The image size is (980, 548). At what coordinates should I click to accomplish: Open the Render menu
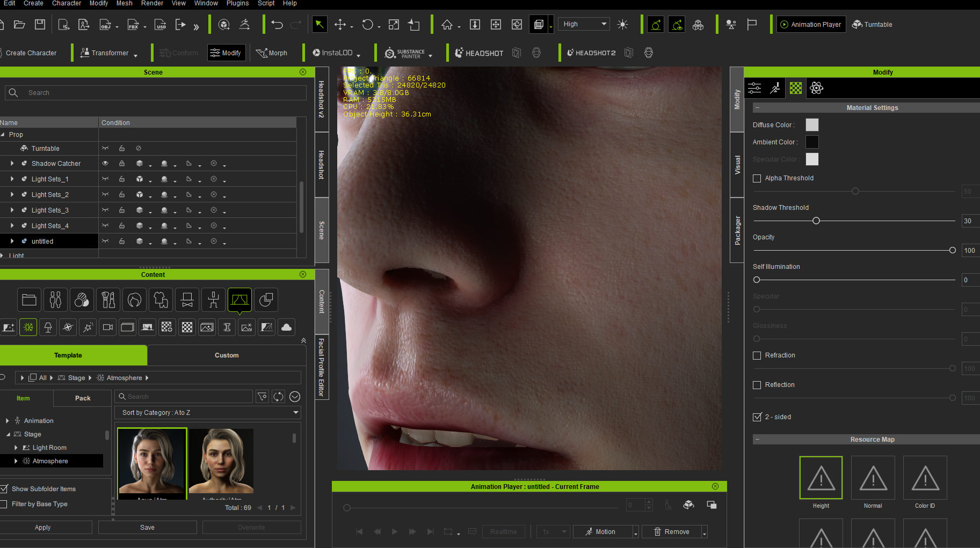[152, 3]
